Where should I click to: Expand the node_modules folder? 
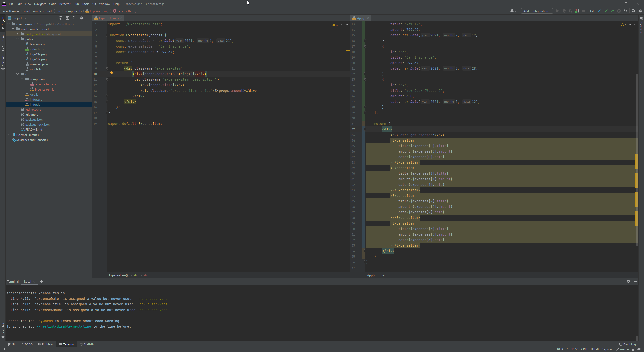(x=17, y=34)
